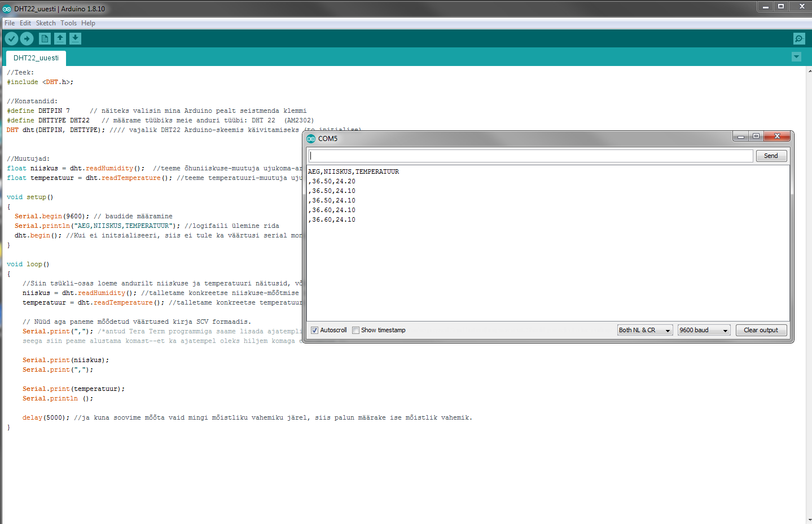Screen dimensions: 812x524
Task: Click the Upload sketch arrow icon
Action: click(x=27, y=38)
